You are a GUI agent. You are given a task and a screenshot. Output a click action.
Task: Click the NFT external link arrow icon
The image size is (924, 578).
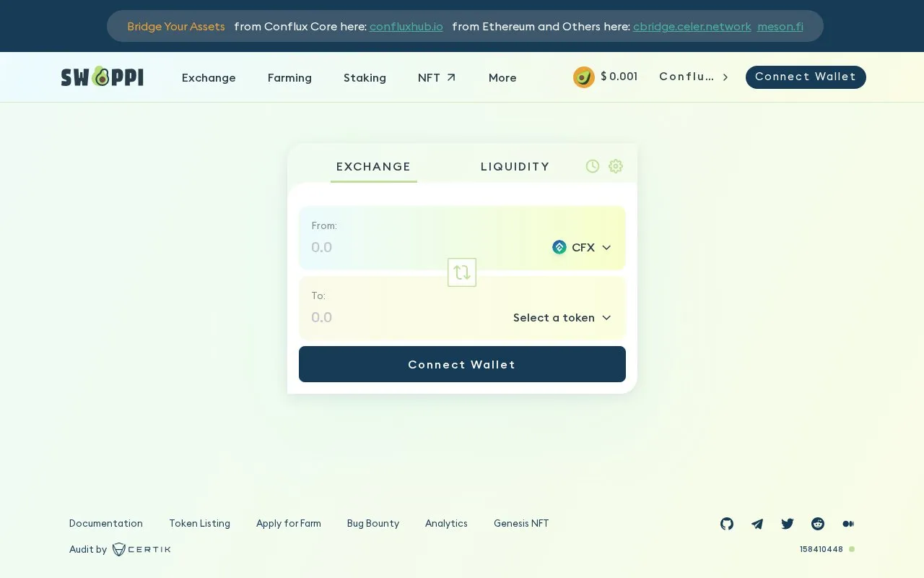pos(451,77)
